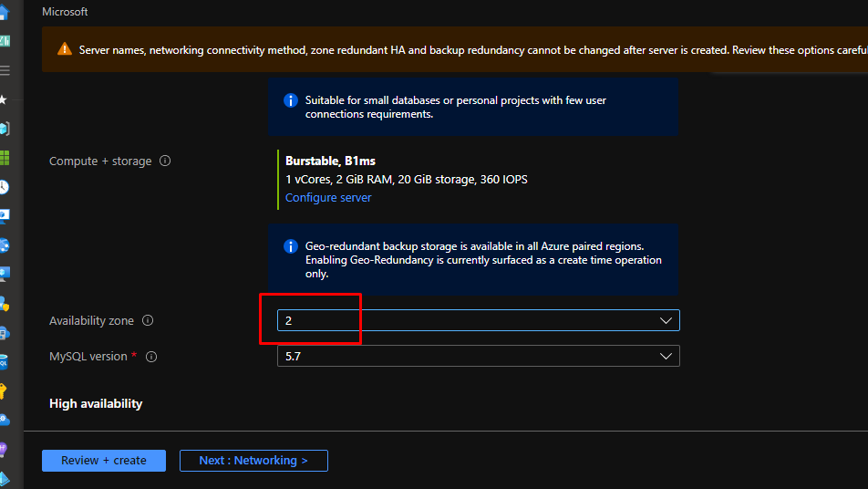868x489 pixels.
Task: Expand the MySQL version dropdown
Action: point(478,357)
